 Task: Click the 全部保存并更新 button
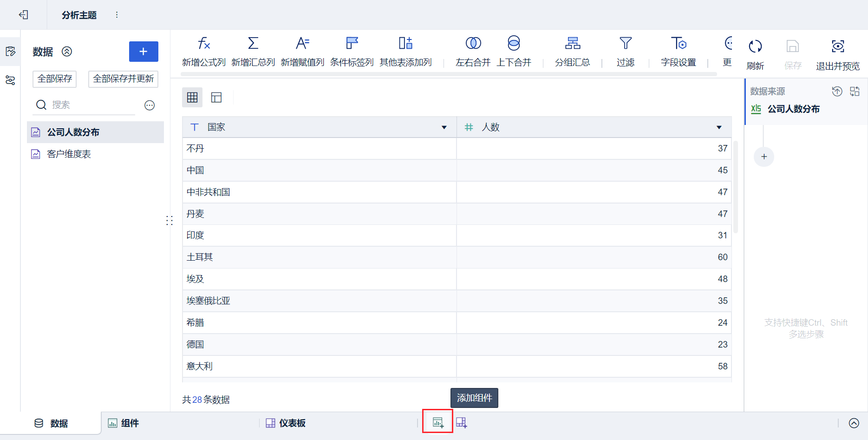coord(124,79)
